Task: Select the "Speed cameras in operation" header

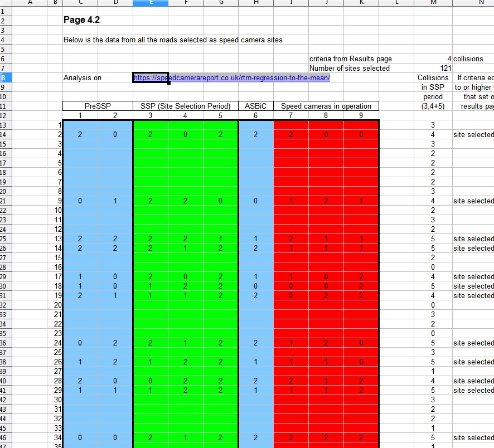Action: (x=326, y=106)
